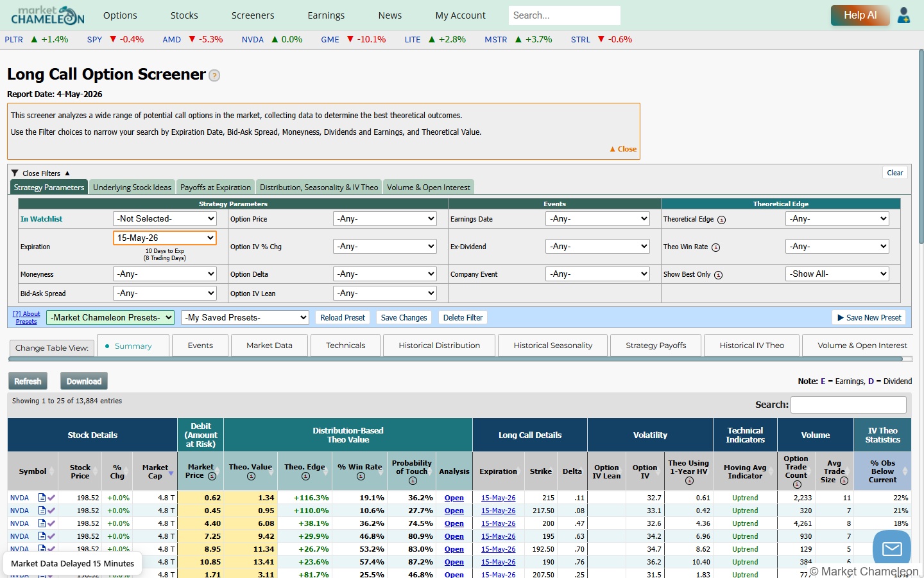
Task: Click the Market Chameleon logo
Action: pos(47,15)
